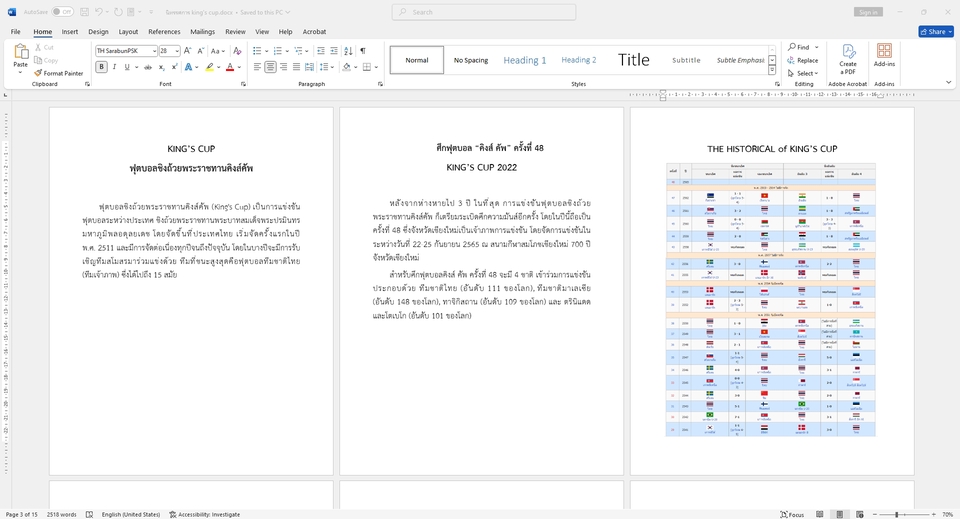960x519 pixels.
Task: Toggle AutoSave switch
Action: coord(62,12)
